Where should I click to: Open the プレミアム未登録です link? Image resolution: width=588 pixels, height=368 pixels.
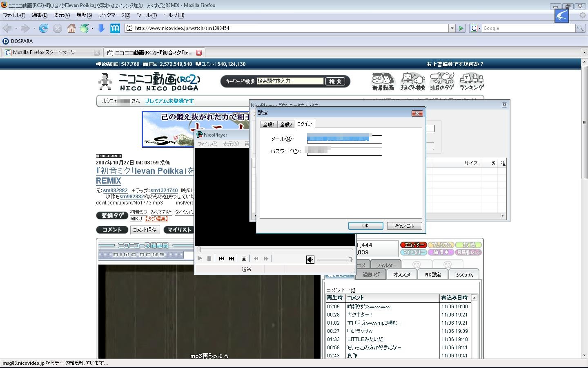pyautogui.click(x=169, y=101)
